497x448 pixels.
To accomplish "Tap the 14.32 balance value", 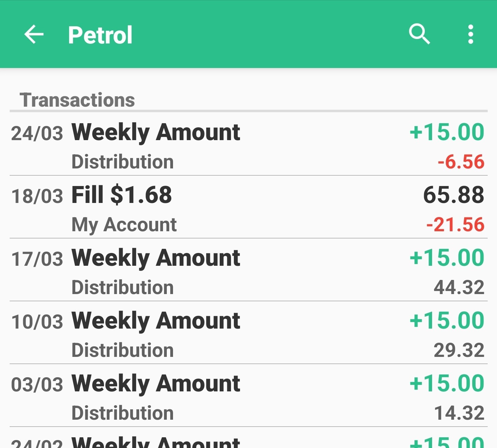I will tap(459, 413).
